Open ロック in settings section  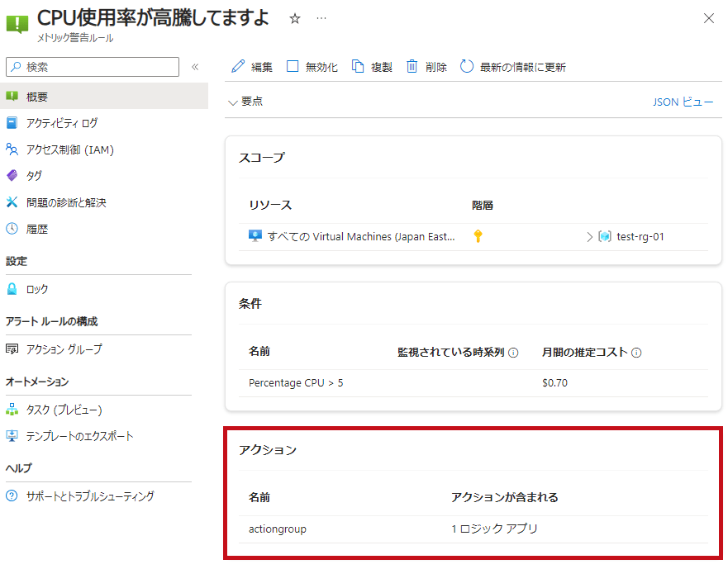(x=36, y=289)
